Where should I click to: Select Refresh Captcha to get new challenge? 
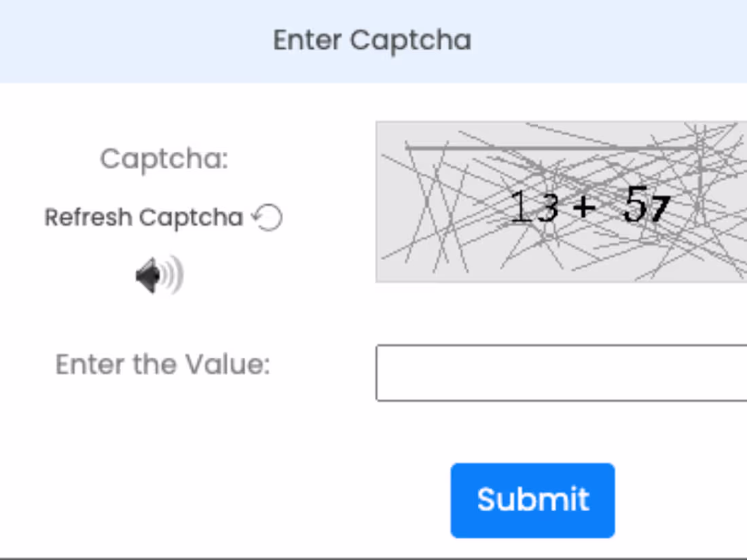(x=143, y=217)
